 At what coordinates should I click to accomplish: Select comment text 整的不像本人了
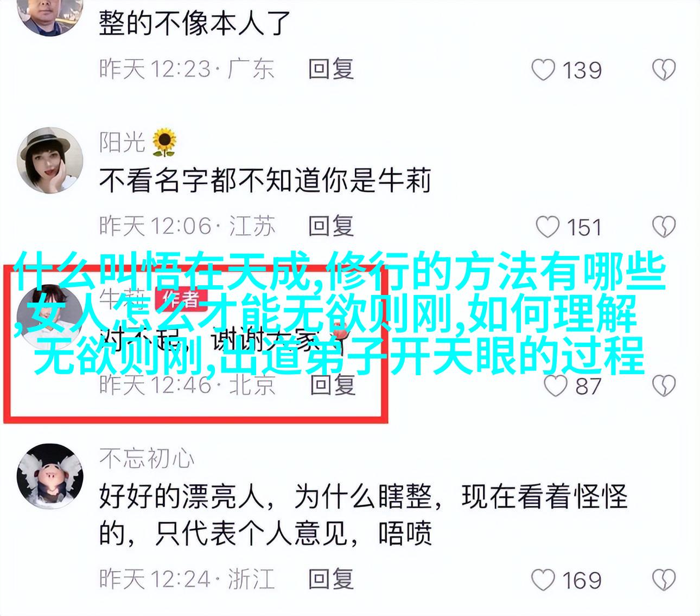[x=195, y=23]
